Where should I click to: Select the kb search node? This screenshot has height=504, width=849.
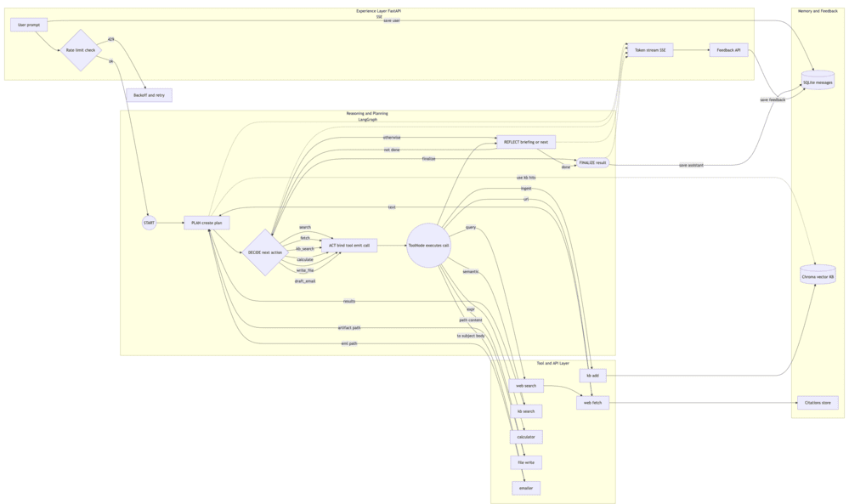tap(525, 411)
